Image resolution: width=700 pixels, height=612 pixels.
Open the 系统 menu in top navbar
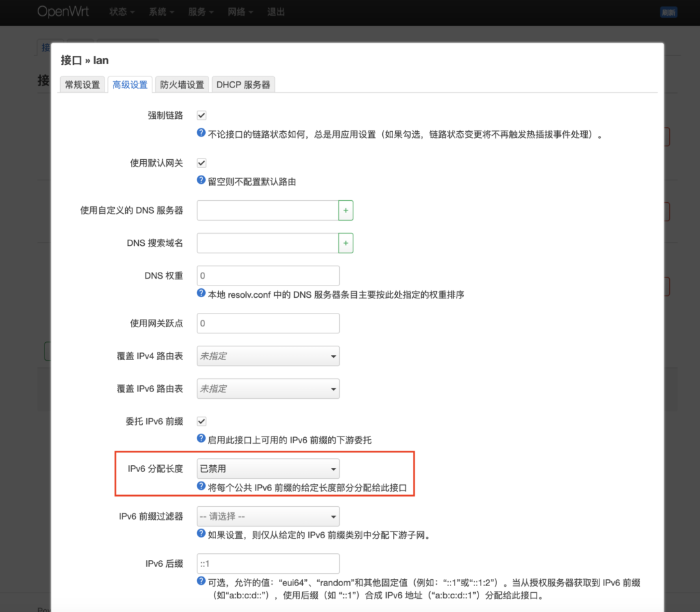point(161,12)
